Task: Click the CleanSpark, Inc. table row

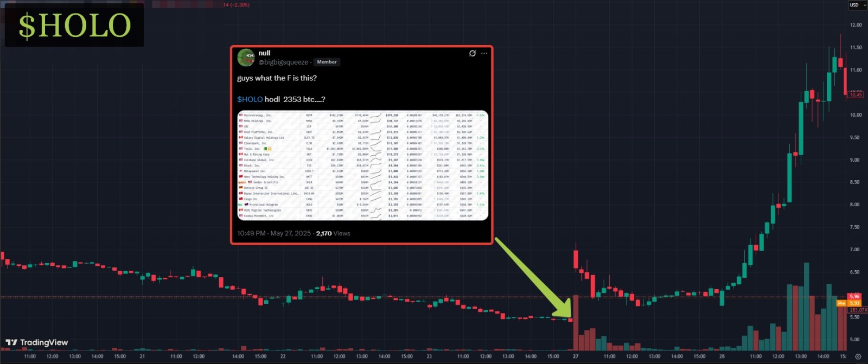Action: 362,143
